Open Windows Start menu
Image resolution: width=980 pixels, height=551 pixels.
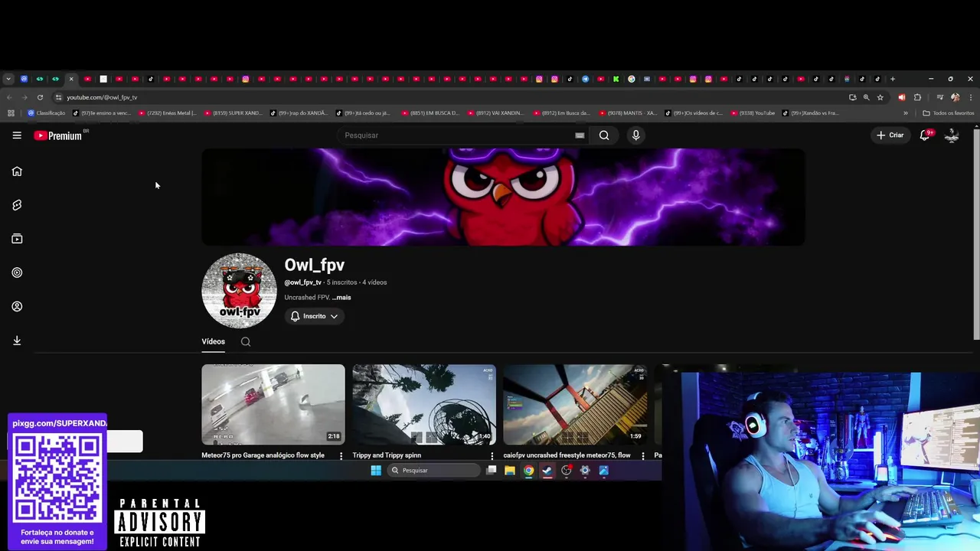tap(376, 471)
